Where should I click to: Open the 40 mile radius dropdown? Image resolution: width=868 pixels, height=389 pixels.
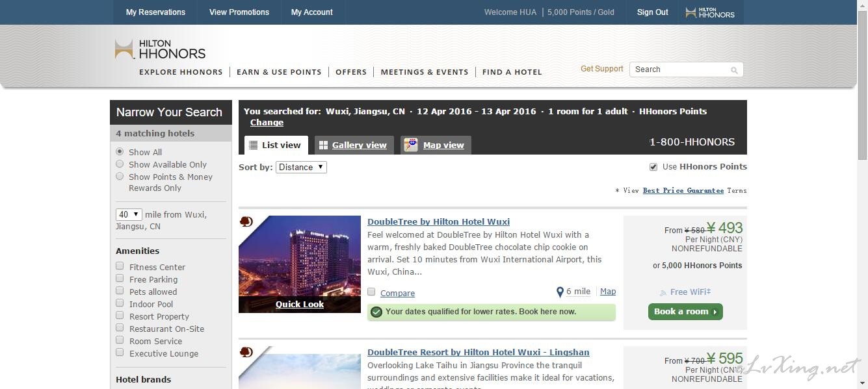tap(129, 214)
